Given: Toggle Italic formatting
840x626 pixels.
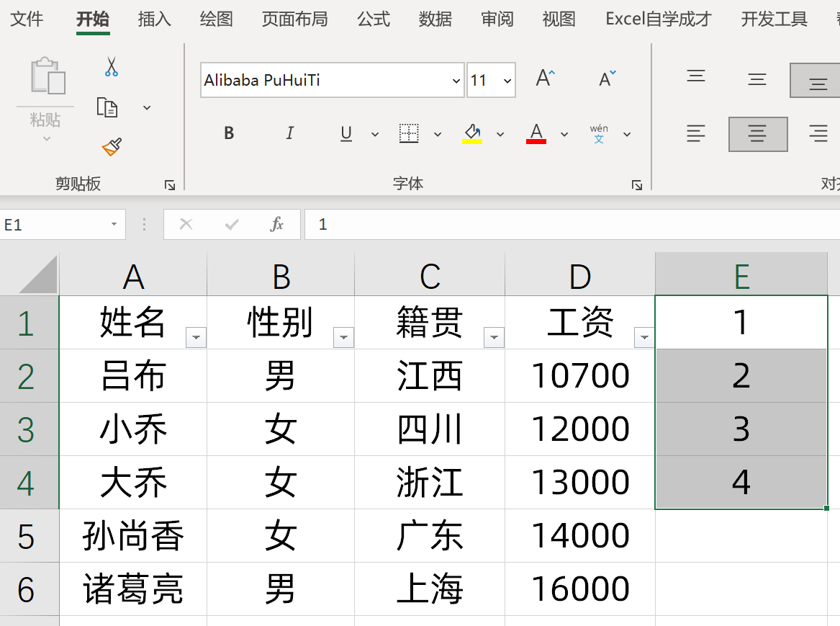Looking at the screenshot, I should [x=290, y=133].
